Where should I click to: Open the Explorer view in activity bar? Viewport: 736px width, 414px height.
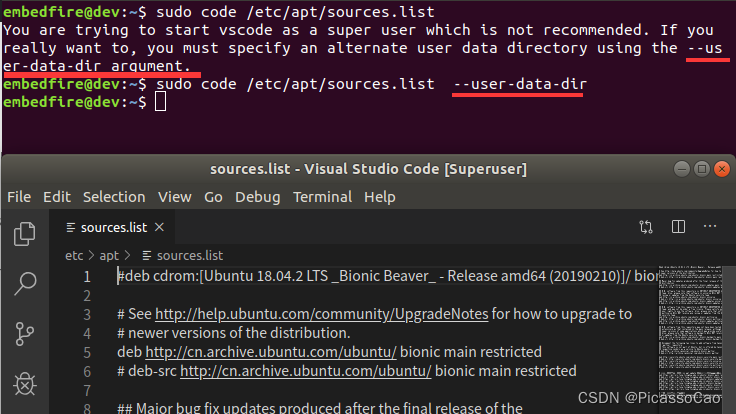[x=24, y=234]
